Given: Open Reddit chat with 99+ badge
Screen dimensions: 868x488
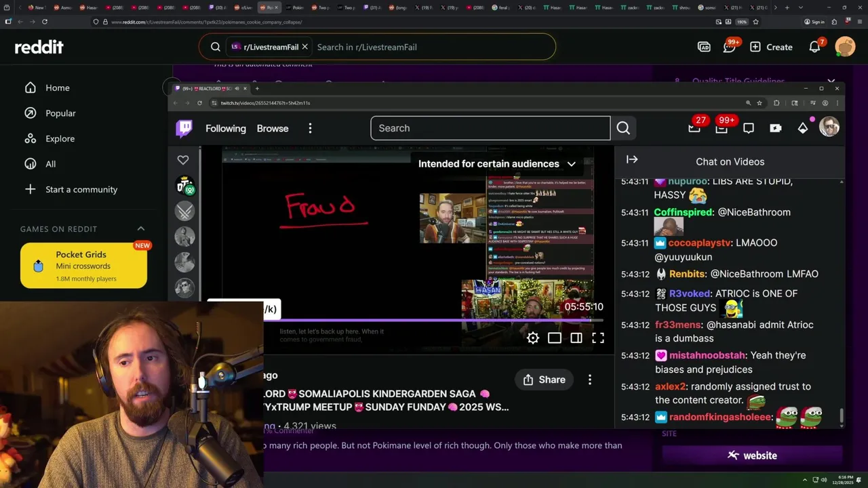Looking at the screenshot, I should tap(730, 47).
